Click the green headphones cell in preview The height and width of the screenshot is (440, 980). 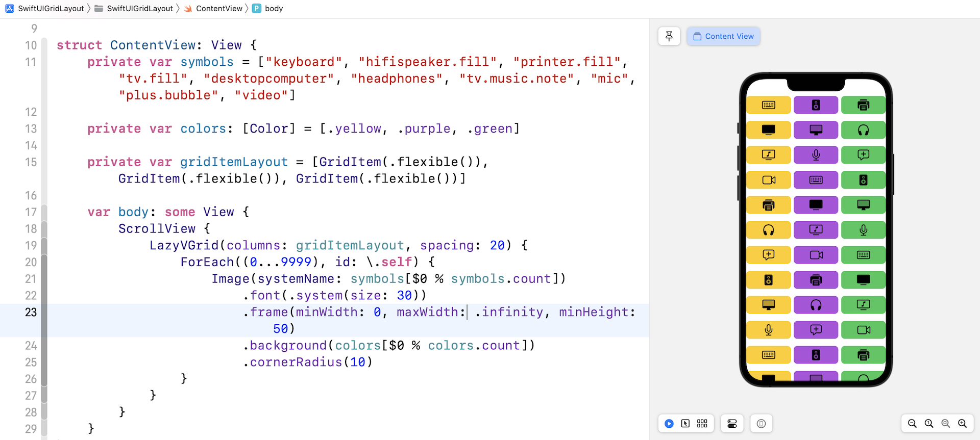863,130
